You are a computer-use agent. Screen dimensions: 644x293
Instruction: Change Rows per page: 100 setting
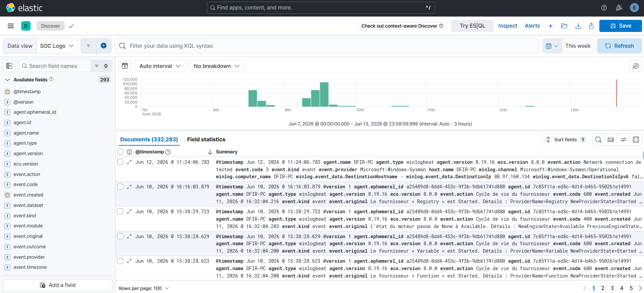(144, 288)
